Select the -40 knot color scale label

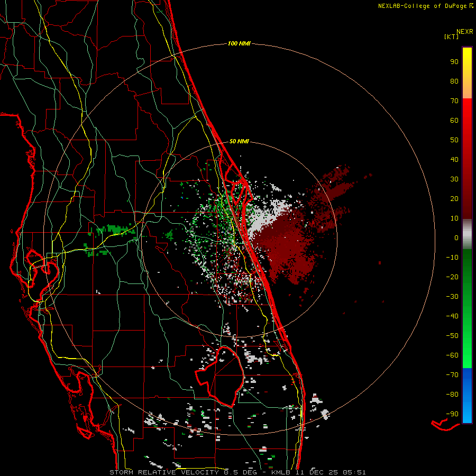452,316
